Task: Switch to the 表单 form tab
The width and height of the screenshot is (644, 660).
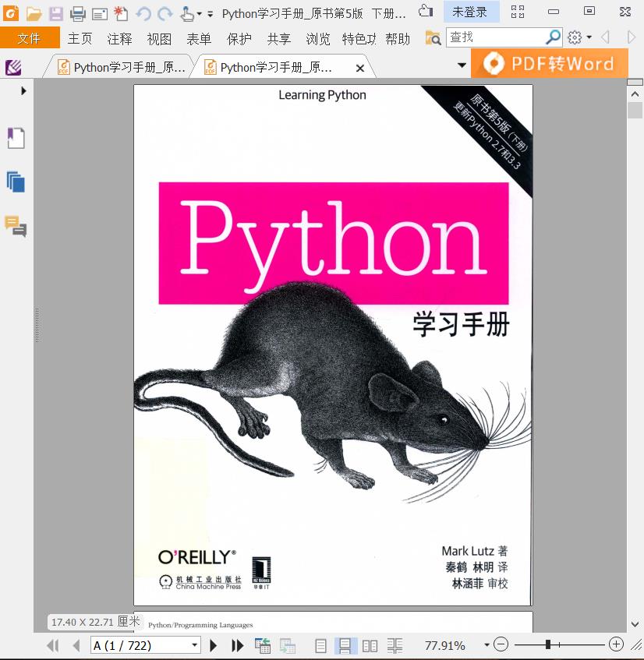Action: [x=199, y=39]
